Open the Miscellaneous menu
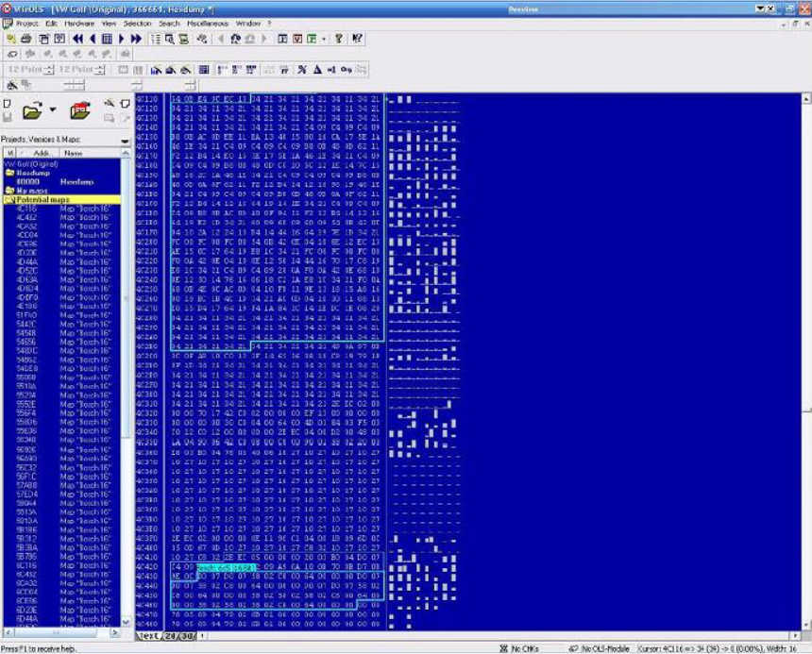This screenshot has height=654, width=812. click(x=207, y=24)
